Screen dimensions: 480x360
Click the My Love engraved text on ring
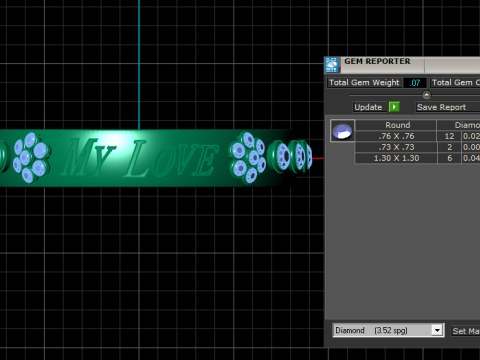click(x=140, y=158)
